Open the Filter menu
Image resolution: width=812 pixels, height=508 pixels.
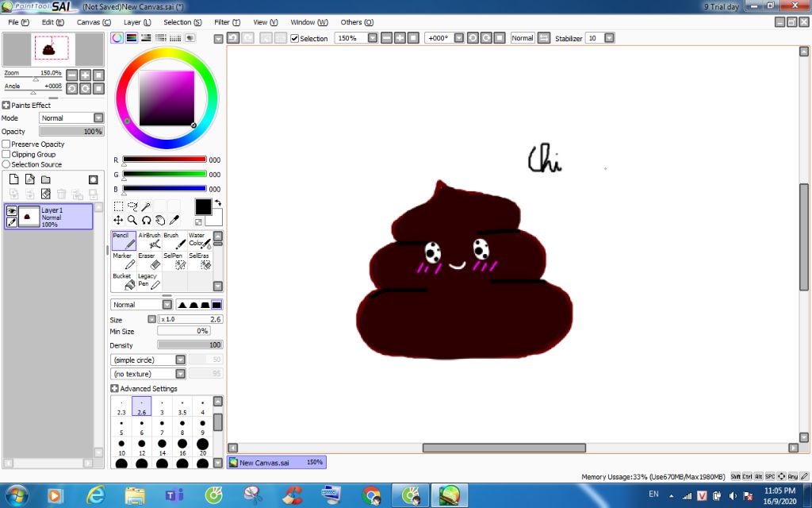(227, 22)
